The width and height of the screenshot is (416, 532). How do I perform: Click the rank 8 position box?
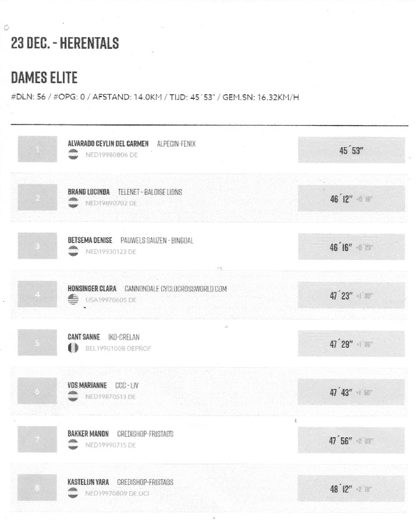point(37,488)
